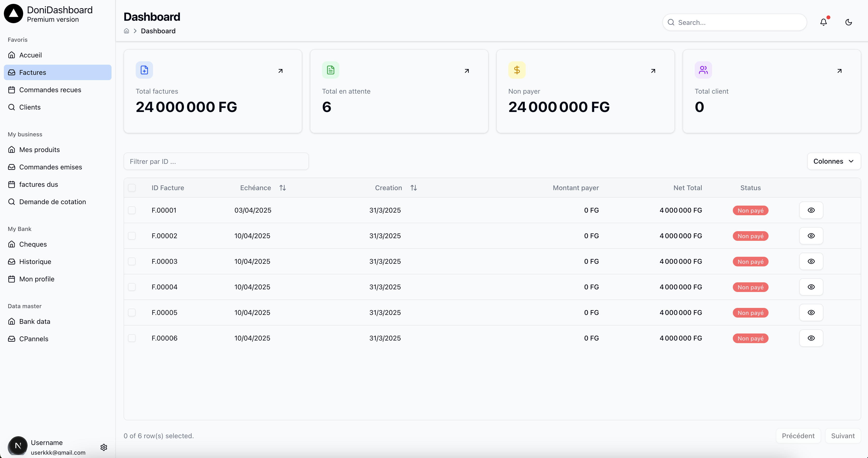The width and height of the screenshot is (868, 458).
Task: Navigate to Dashboard via breadcrumb
Action: (x=158, y=31)
